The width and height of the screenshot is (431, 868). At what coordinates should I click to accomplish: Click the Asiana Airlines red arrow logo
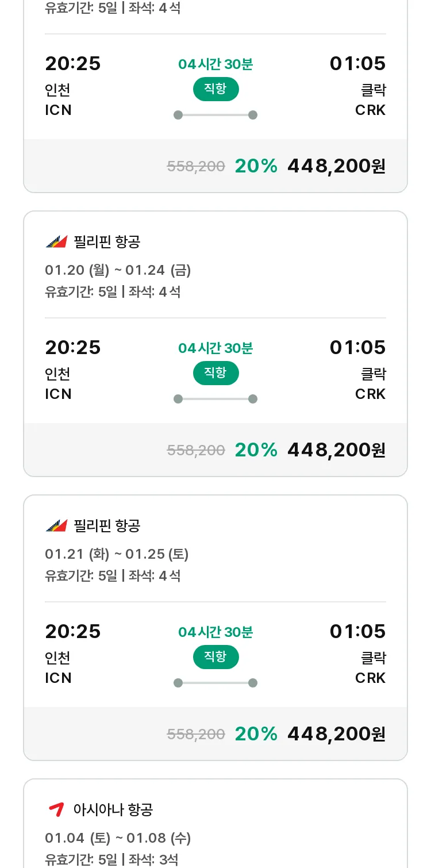(x=56, y=810)
